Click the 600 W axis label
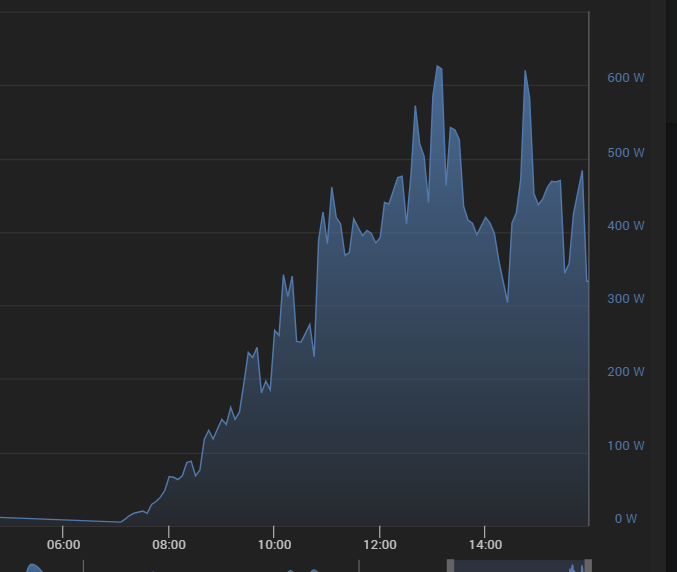The width and height of the screenshot is (677, 572). click(625, 78)
